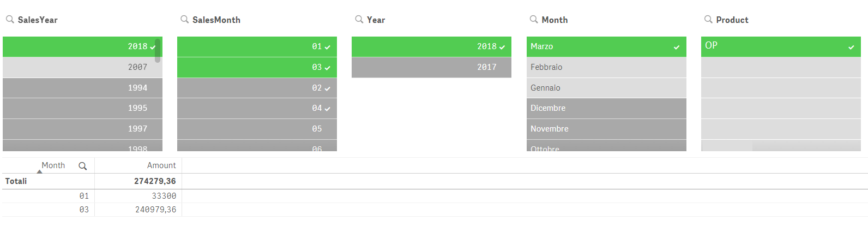The height and width of the screenshot is (238, 868).
Task: Select Dicembre in the Month list
Action: [x=606, y=108]
